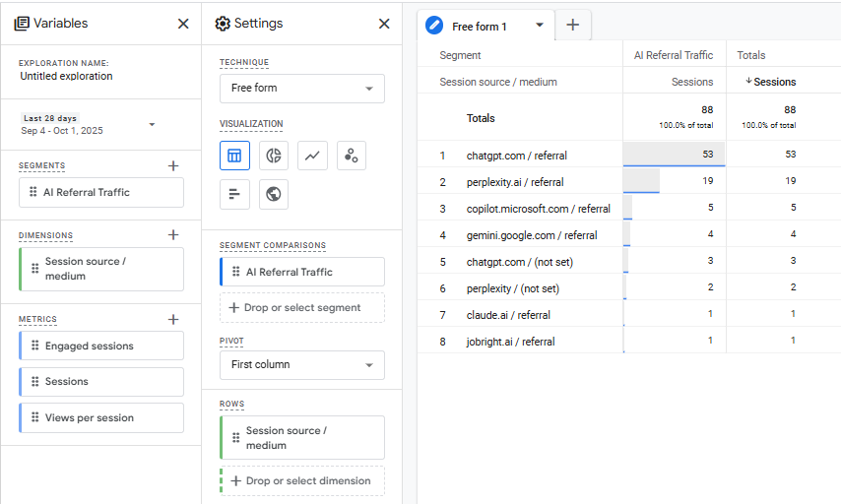Viewport: 841px width, 504px height.
Task: Grab the Engaged sessions metric handle
Action: pos(34,346)
